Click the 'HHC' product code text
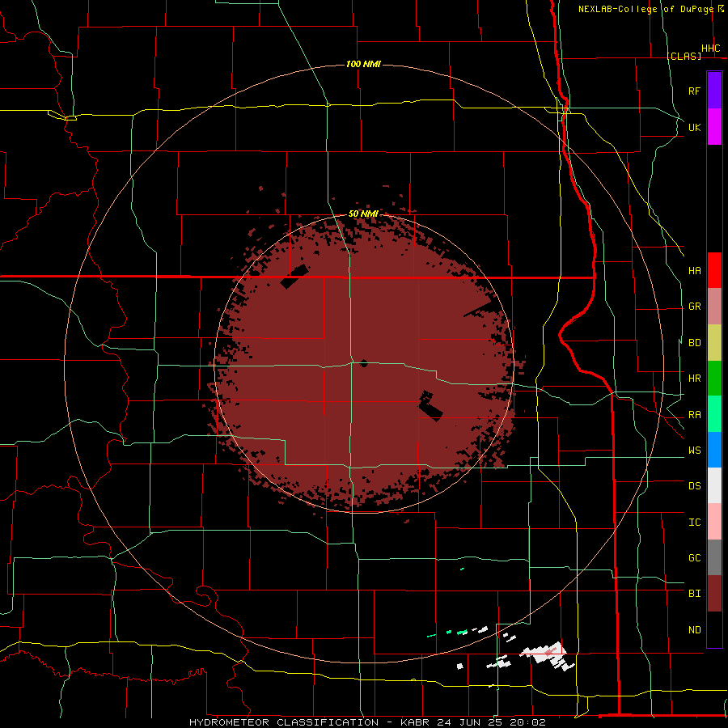Image resolution: width=728 pixels, height=728 pixels. (710, 49)
